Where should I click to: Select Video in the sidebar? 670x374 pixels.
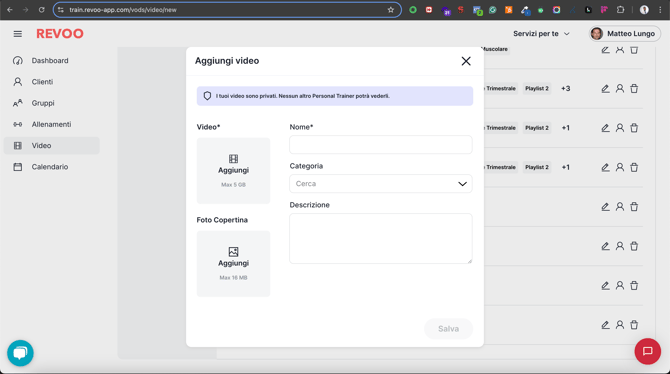52,146
